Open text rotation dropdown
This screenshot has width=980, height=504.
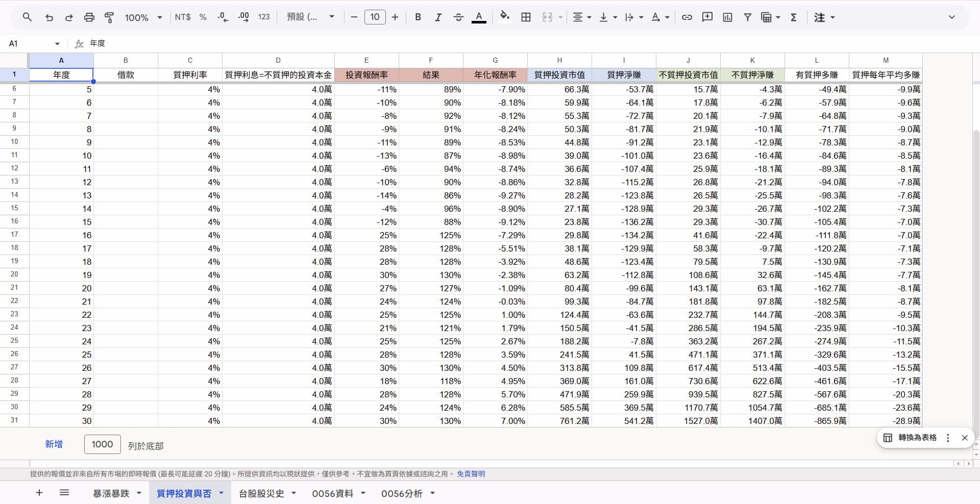point(660,17)
